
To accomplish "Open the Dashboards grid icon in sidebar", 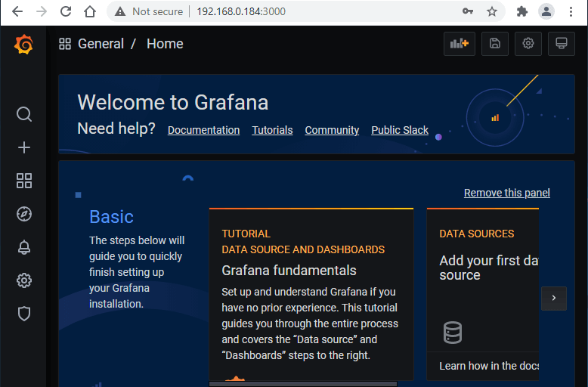I will [24, 181].
